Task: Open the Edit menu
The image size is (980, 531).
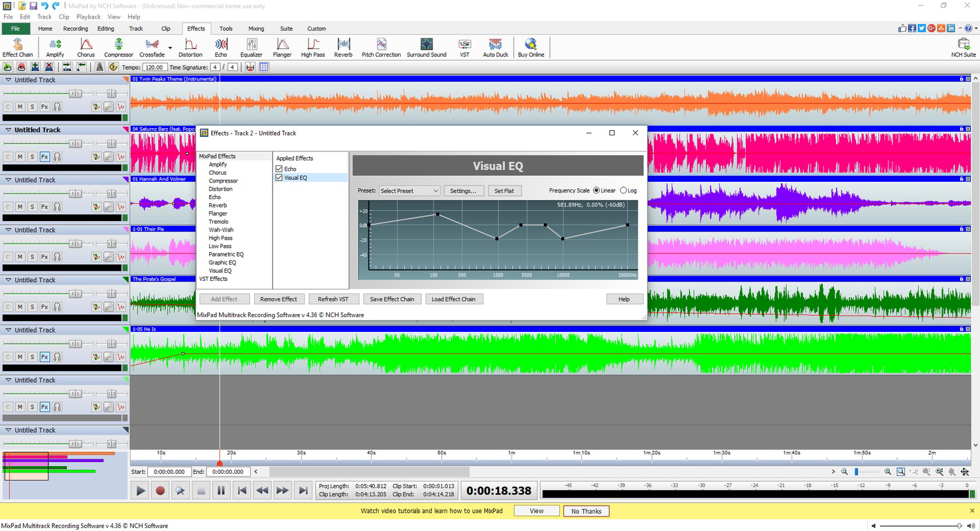Action: point(25,17)
